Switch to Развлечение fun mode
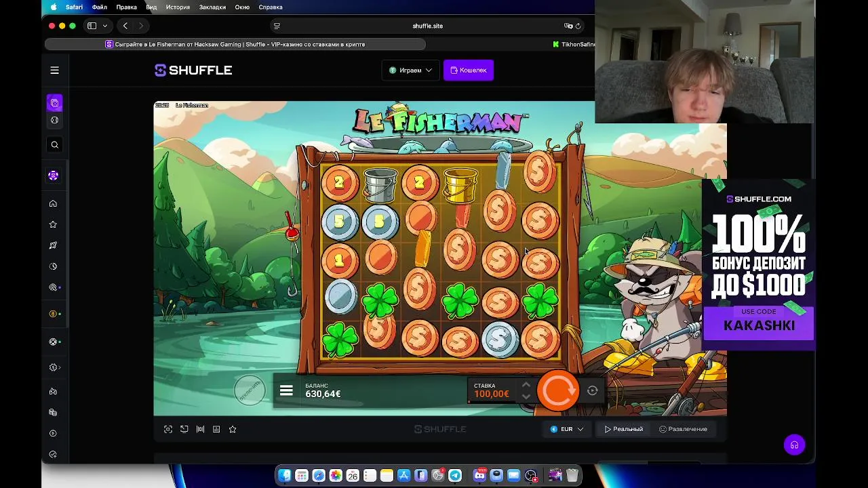Viewport: 868px width, 488px height. (x=683, y=429)
